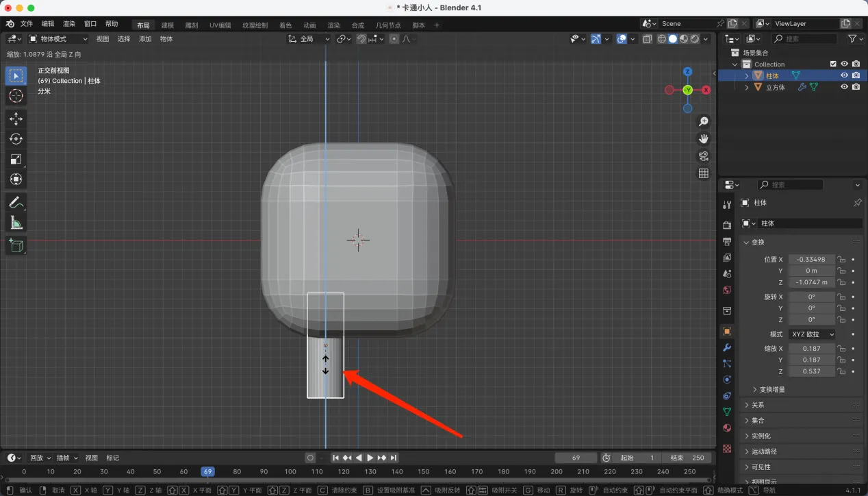Select the Add Cube tool
Screen dimensions: 868x496
[16, 245]
